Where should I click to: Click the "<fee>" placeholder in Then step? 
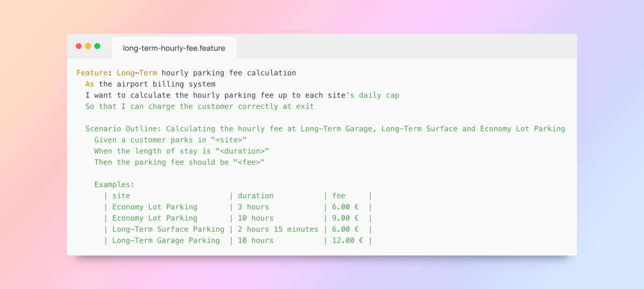[x=249, y=162]
